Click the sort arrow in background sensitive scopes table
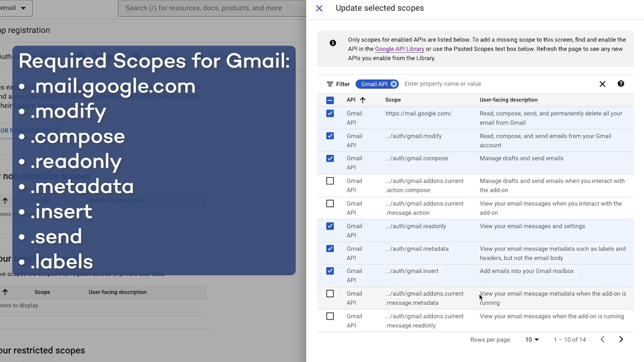 5,292
